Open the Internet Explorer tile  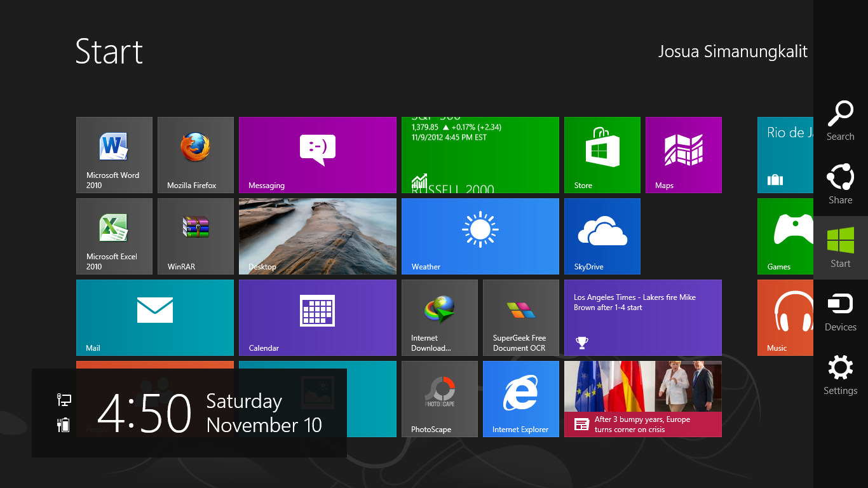click(521, 399)
